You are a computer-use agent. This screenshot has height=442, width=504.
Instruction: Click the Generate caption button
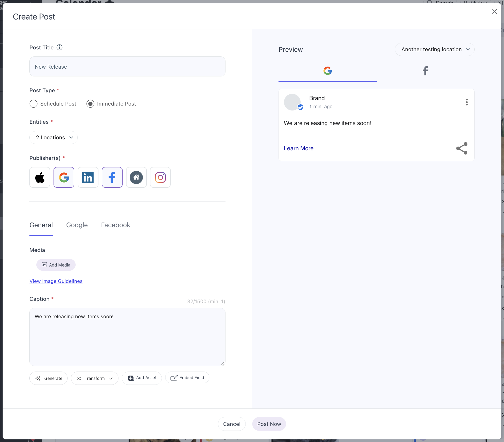(x=49, y=378)
